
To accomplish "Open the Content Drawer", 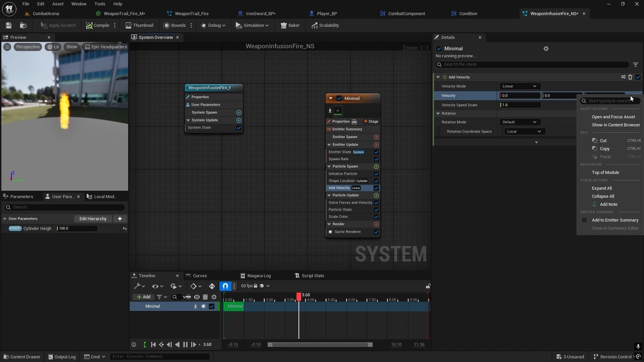I will click(x=22, y=357).
